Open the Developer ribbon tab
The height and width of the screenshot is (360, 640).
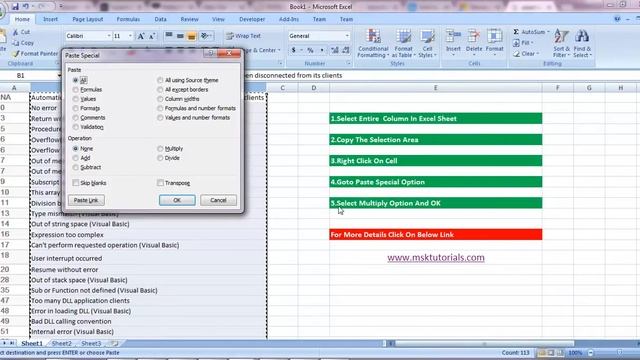[x=252, y=19]
